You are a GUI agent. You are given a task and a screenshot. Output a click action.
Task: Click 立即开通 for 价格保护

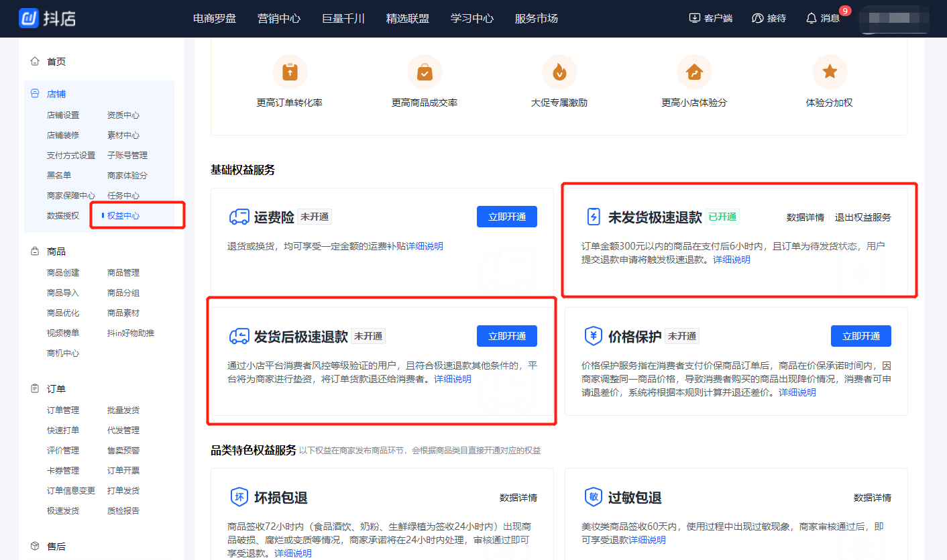tap(860, 336)
